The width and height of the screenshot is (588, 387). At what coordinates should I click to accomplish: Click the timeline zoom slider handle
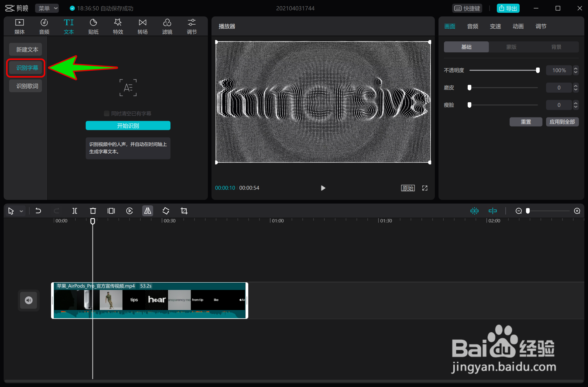coord(528,211)
